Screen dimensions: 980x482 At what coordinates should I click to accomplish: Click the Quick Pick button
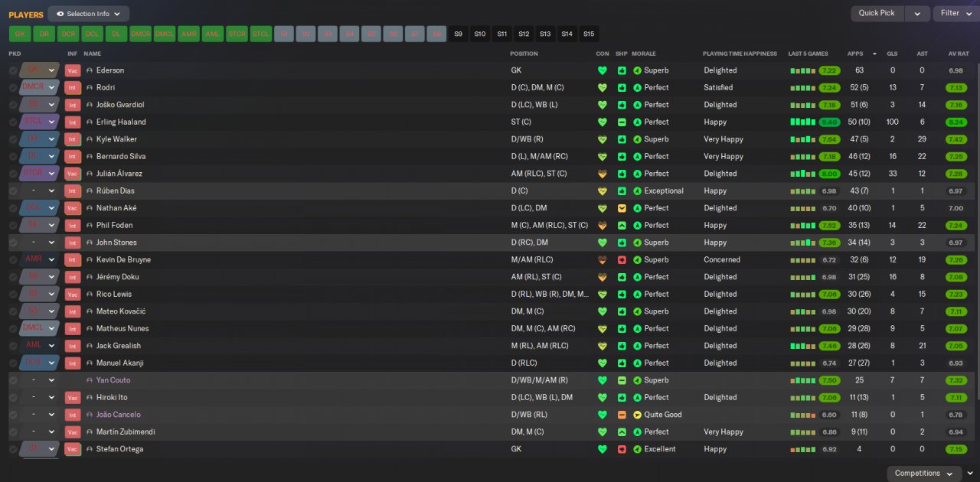(877, 13)
